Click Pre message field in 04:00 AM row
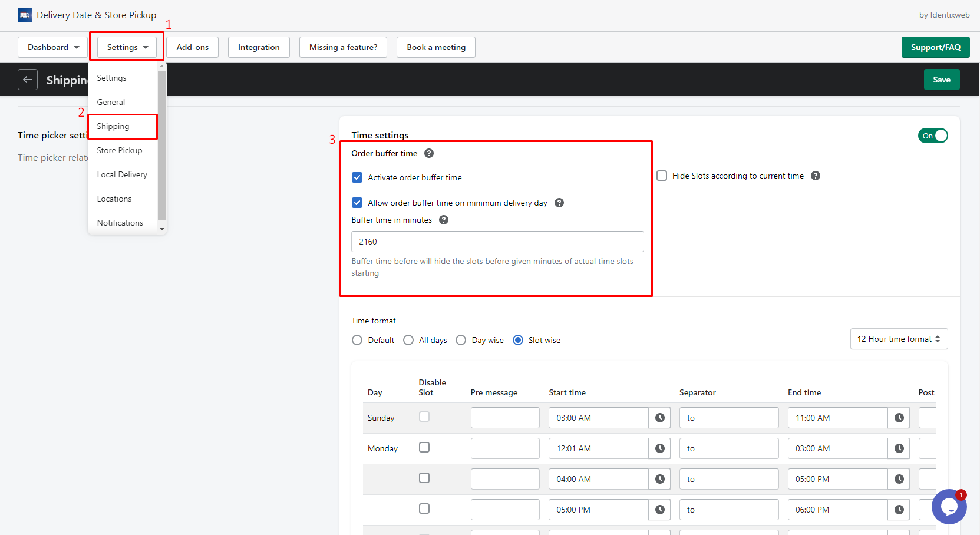 pyautogui.click(x=505, y=479)
